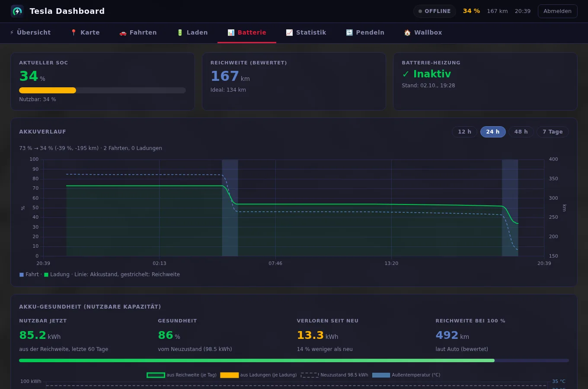588x389 pixels.
Task: Click the "Ideal: 134 km" text
Action: [x=228, y=90]
